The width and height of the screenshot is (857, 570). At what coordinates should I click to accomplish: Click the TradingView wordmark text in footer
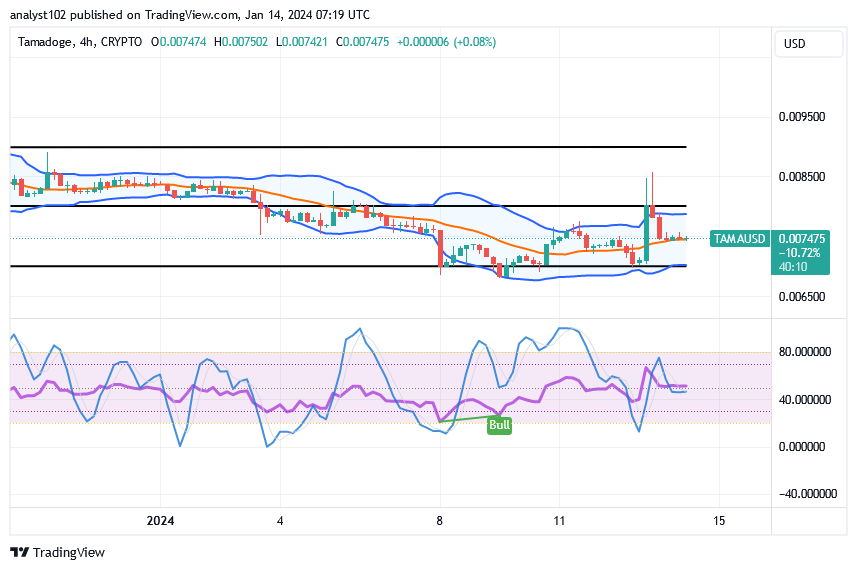pyautogui.click(x=69, y=552)
